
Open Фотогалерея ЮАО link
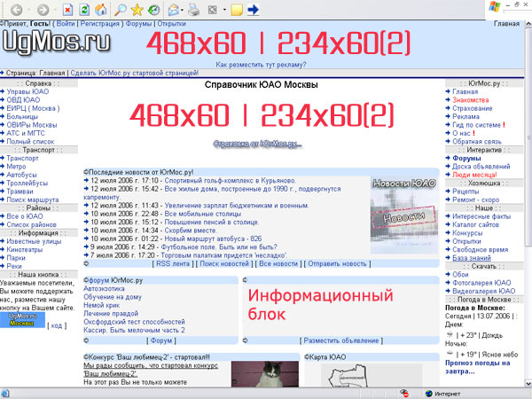click(x=481, y=283)
